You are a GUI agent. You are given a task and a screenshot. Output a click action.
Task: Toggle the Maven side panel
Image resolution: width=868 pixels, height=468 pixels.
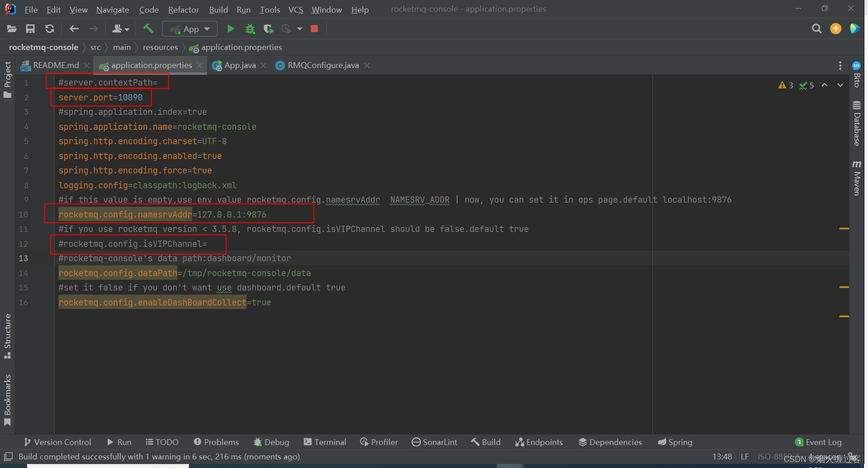pyautogui.click(x=857, y=178)
